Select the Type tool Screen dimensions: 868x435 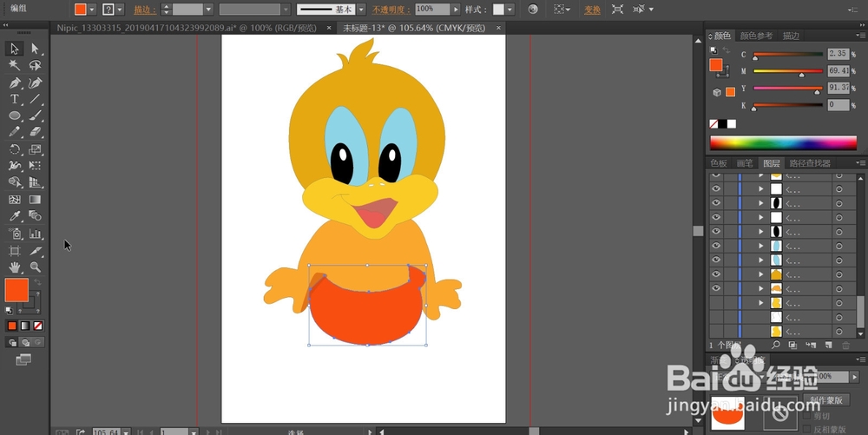click(15, 99)
